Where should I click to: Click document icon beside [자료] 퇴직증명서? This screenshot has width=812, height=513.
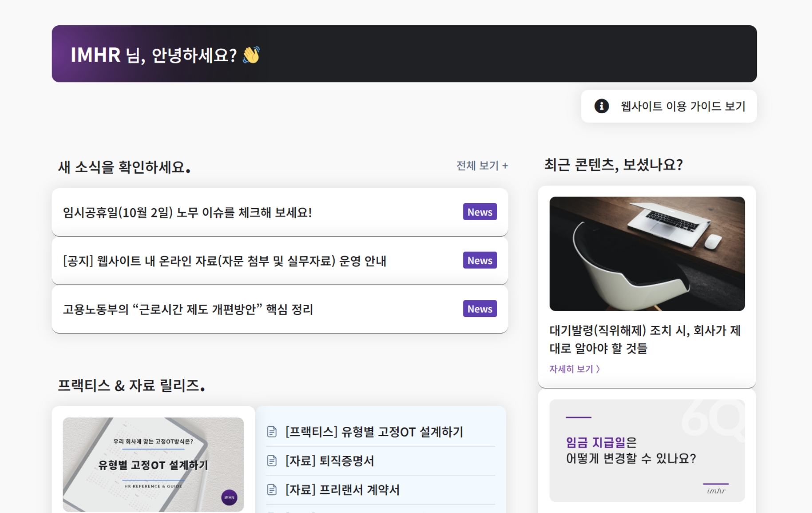pyautogui.click(x=272, y=461)
